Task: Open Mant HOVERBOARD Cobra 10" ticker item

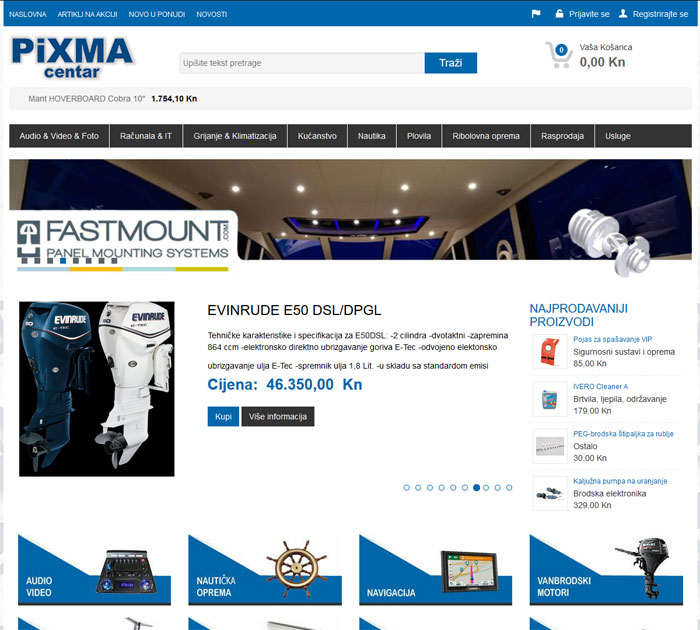Action: 87,99
